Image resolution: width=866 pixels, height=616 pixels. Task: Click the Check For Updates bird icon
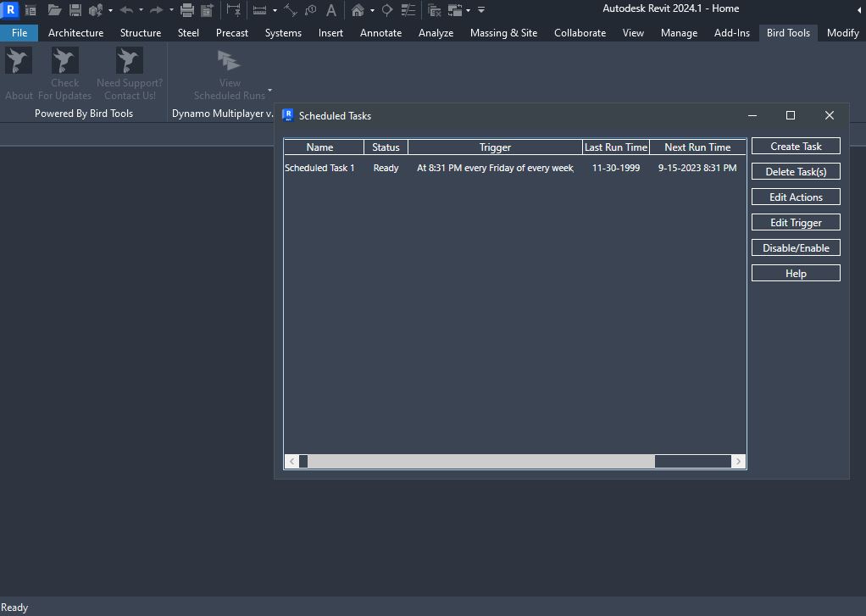click(x=64, y=60)
